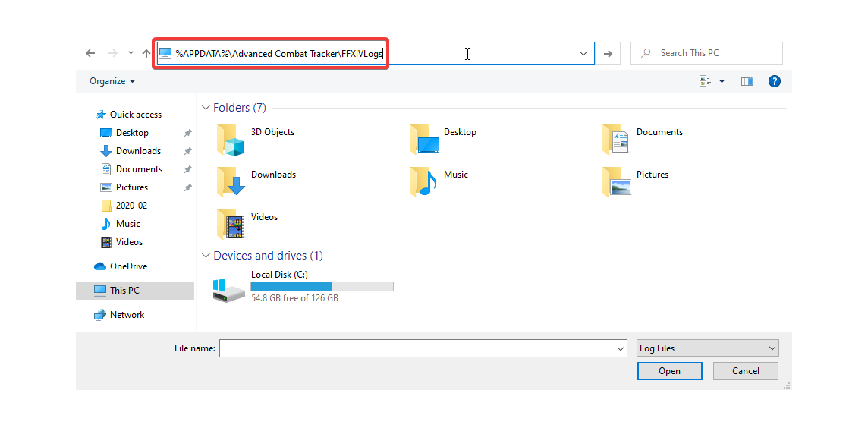Image resolution: width=868 pixels, height=428 pixels.
Task: Click the Documents pin icon in sidebar
Action: point(187,169)
